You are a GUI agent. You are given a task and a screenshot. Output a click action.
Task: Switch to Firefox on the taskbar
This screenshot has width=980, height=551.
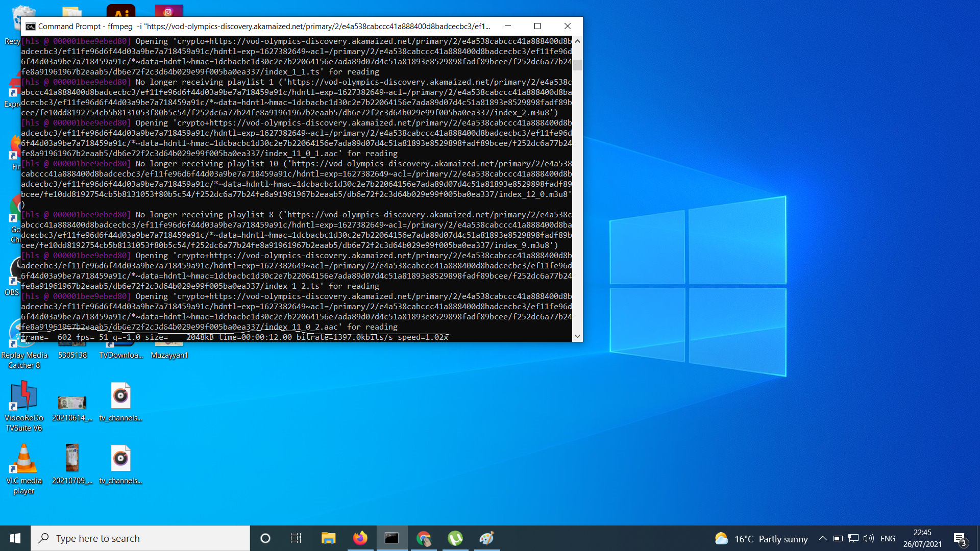point(360,538)
